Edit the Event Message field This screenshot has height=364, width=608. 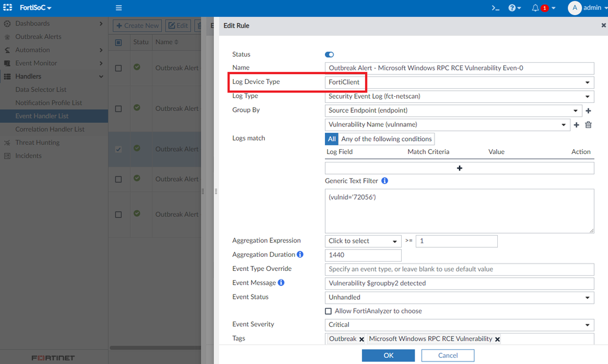[459, 284]
